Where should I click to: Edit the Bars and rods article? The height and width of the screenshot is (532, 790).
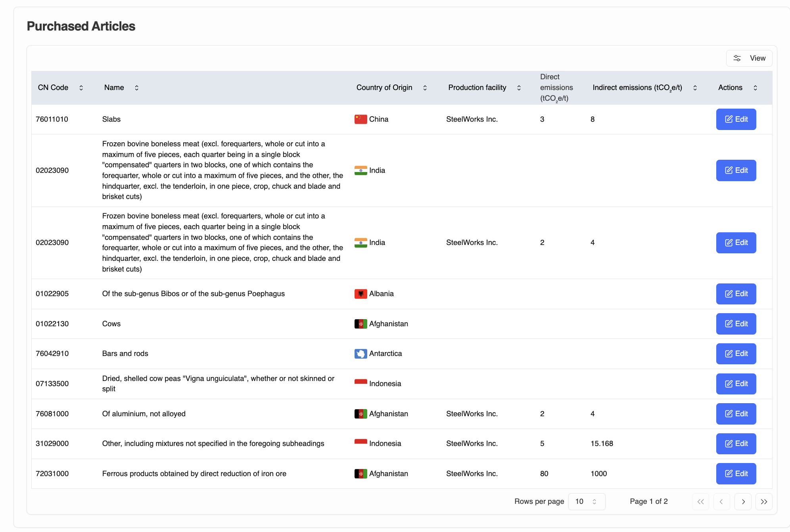[x=736, y=354]
